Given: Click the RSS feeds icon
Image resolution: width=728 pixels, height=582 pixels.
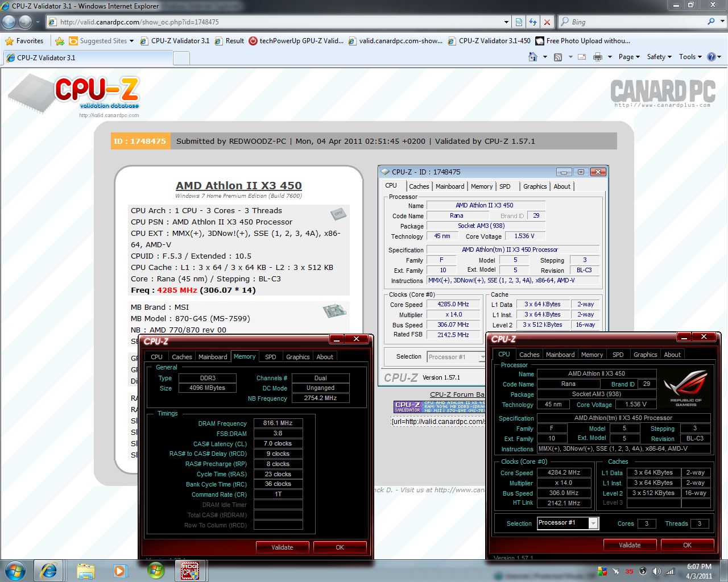Looking at the screenshot, I should click(558, 57).
